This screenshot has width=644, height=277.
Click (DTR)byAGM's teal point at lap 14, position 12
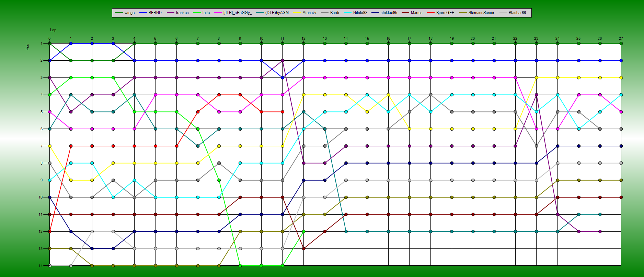(x=346, y=231)
